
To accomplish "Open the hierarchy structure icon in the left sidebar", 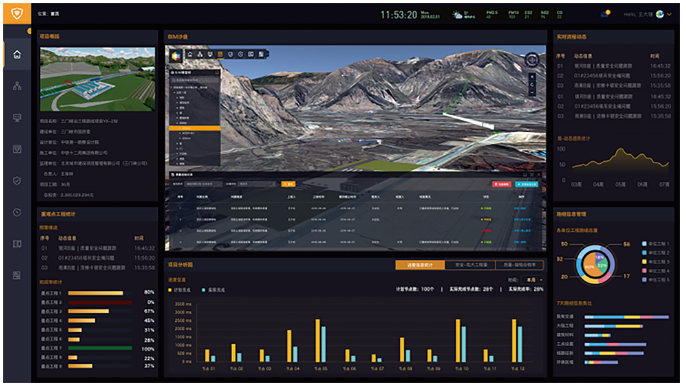I will pyautogui.click(x=17, y=86).
